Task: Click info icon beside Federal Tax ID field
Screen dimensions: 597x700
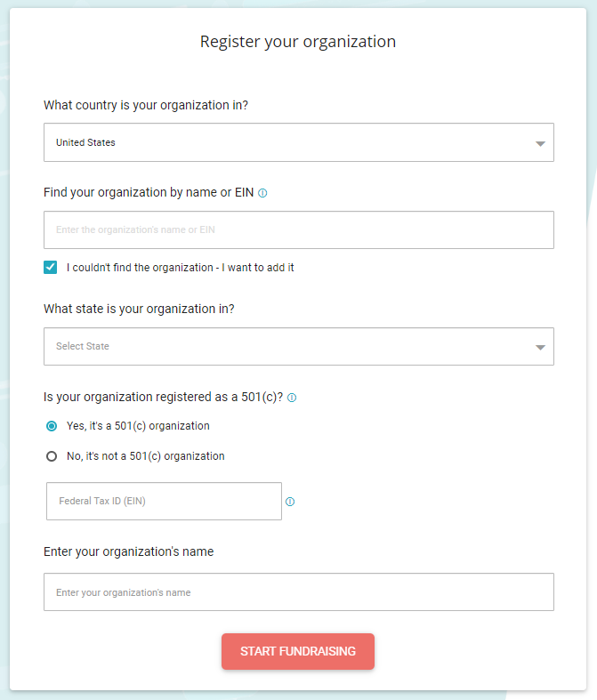Action: 290,502
